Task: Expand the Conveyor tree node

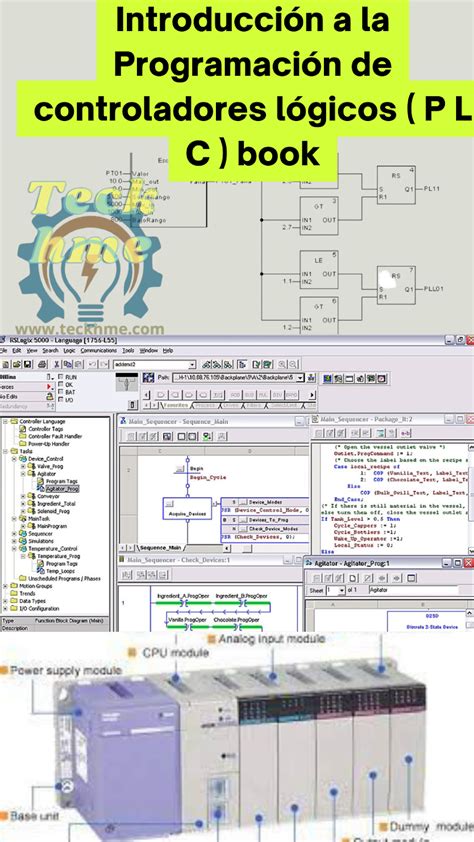Action: click(23, 496)
